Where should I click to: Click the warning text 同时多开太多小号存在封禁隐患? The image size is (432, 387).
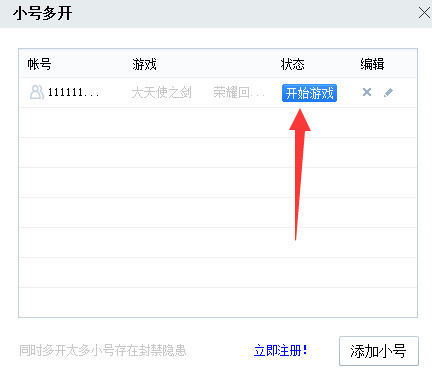point(102,351)
